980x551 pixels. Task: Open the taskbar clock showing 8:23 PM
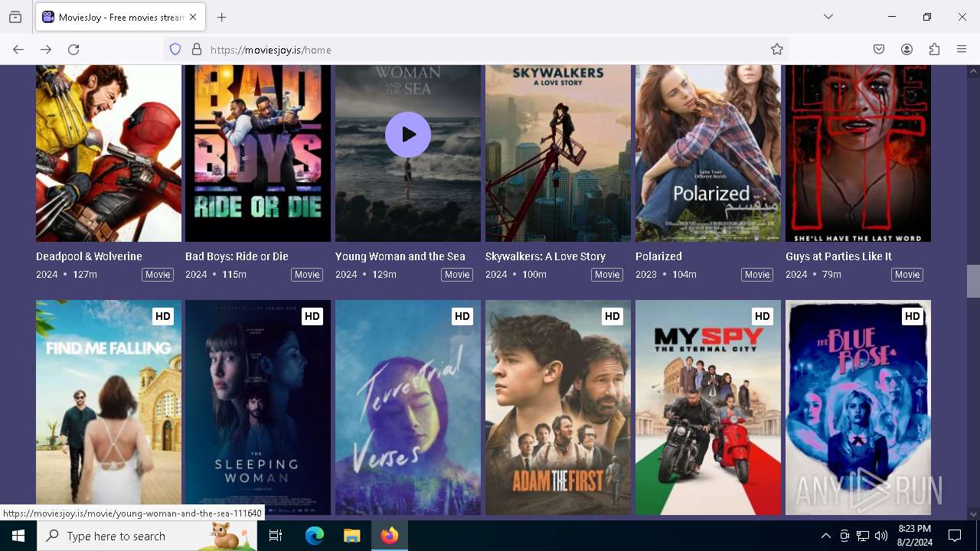coord(914,536)
